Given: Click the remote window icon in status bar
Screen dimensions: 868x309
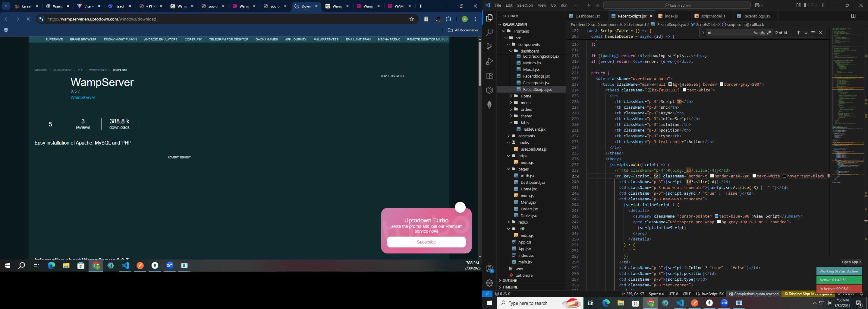Looking at the screenshot, I should pyautogui.click(x=487, y=294).
